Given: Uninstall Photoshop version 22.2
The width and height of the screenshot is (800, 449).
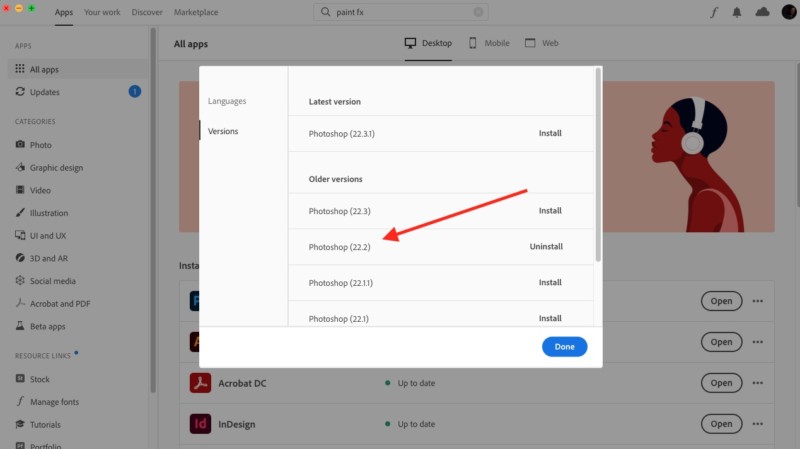Looking at the screenshot, I should (x=546, y=247).
